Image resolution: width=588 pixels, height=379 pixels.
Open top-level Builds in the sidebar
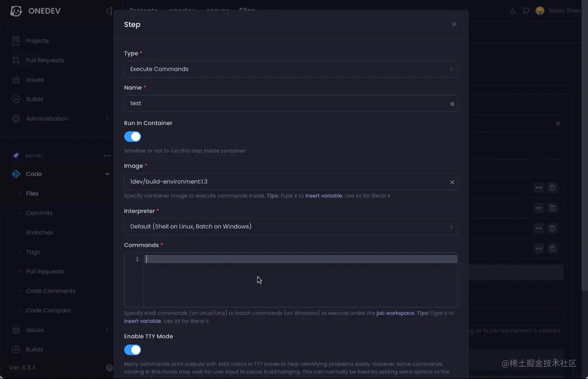click(x=35, y=99)
